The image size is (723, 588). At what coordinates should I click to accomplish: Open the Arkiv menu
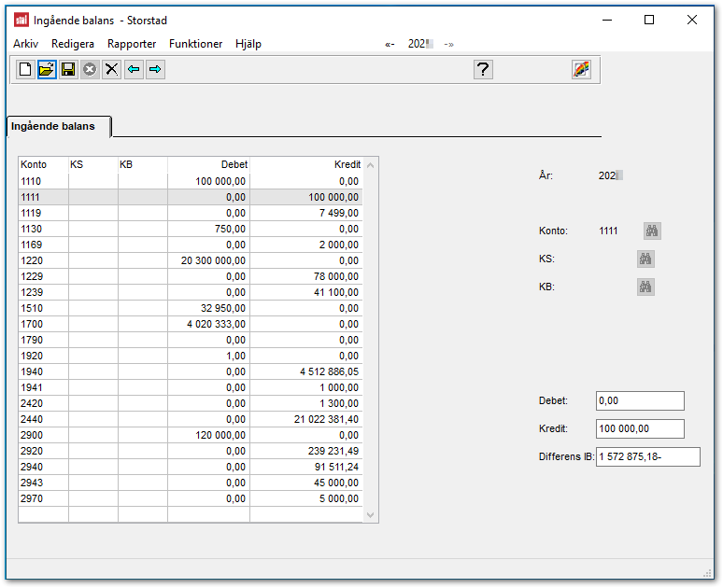(26, 44)
